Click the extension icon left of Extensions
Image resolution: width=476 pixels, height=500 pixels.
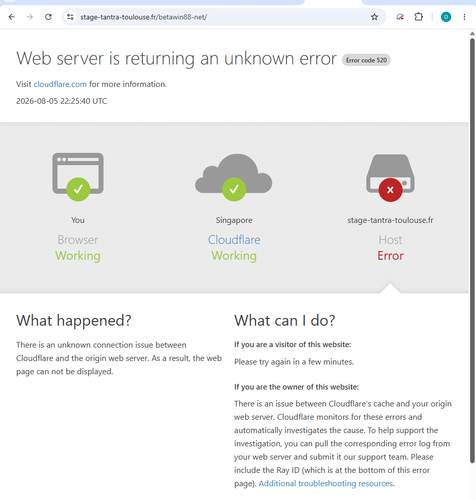pos(400,17)
